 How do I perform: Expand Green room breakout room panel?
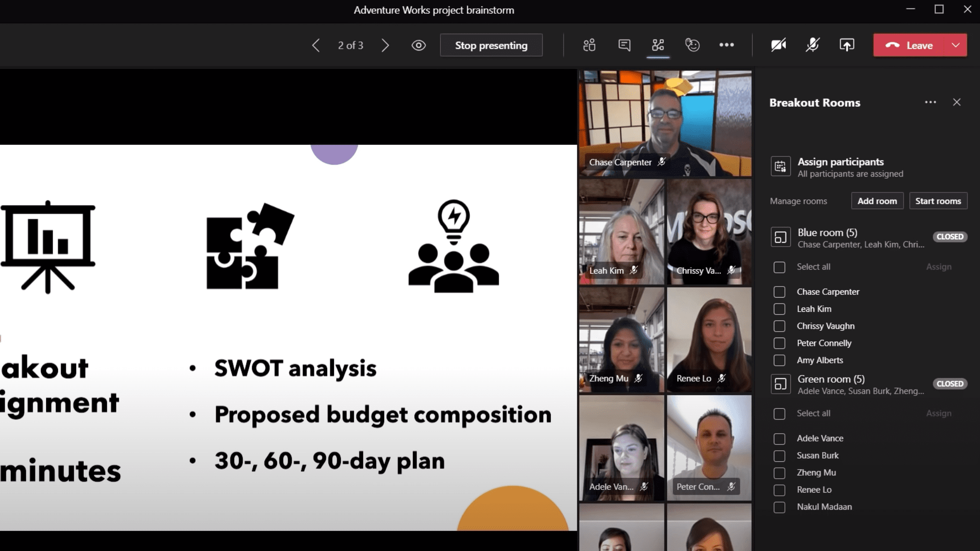780,383
